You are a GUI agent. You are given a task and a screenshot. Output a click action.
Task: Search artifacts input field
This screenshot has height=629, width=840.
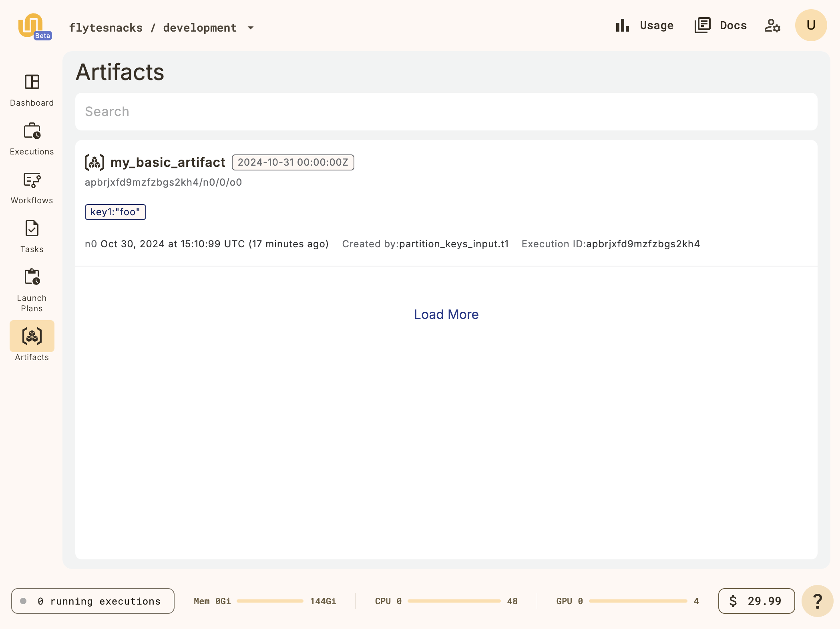(x=446, y=111)
